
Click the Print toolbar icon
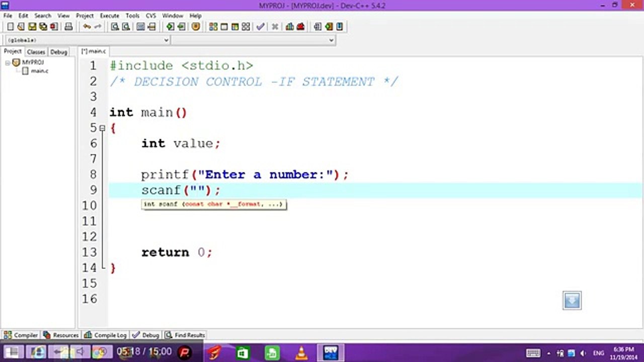coord(68,27)
